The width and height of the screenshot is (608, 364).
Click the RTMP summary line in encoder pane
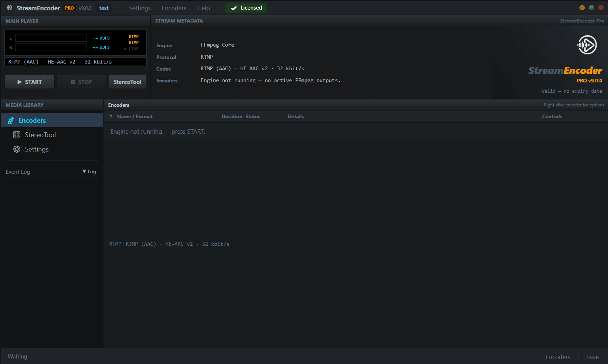(169, 244)
